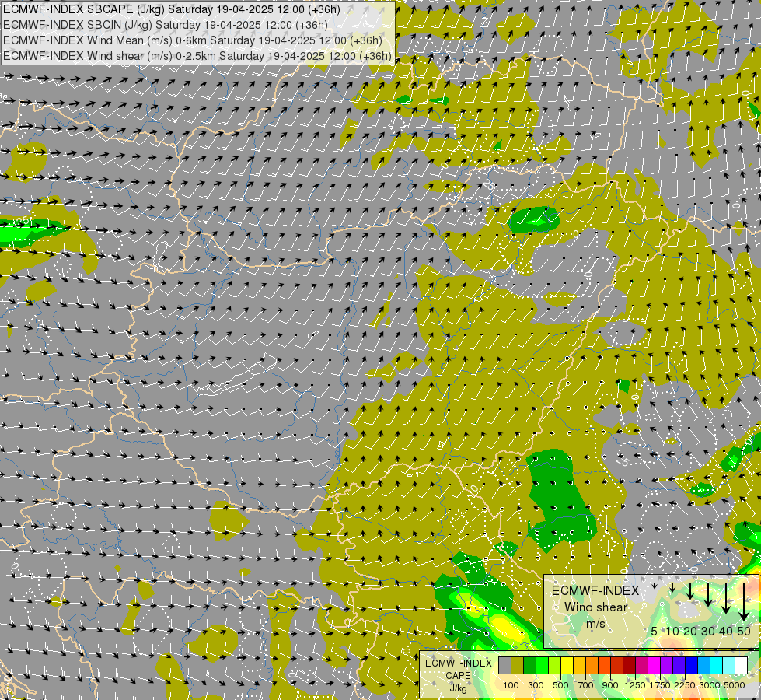Click the 700 label on CAPE scale
This screenshot has width=761, height=700.
[586, 685]
